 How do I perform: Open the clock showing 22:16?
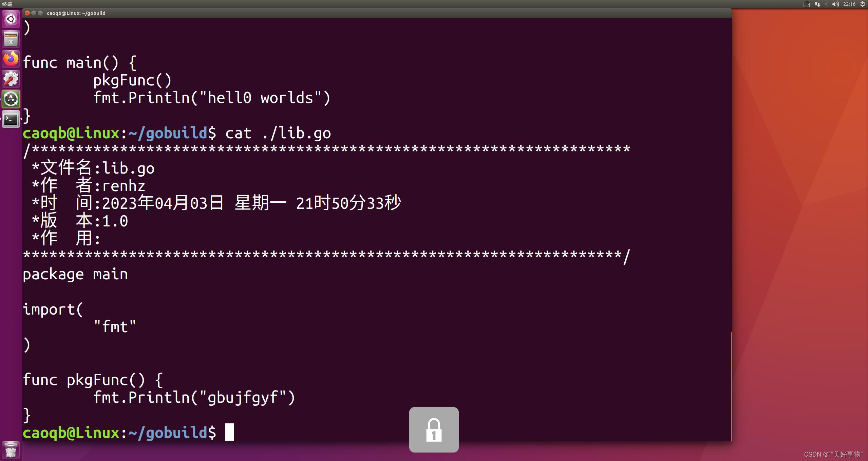click(849, 4)
